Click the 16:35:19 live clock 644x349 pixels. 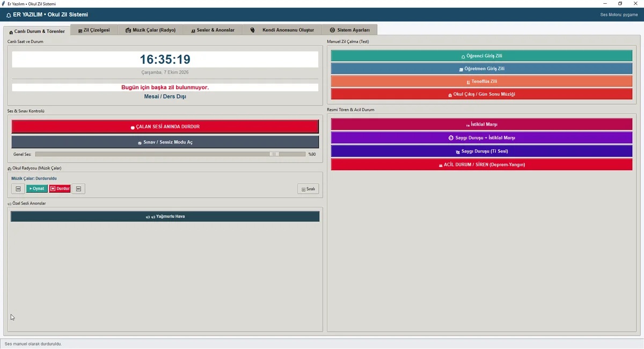pyautogui.click(x=165, y=60)
